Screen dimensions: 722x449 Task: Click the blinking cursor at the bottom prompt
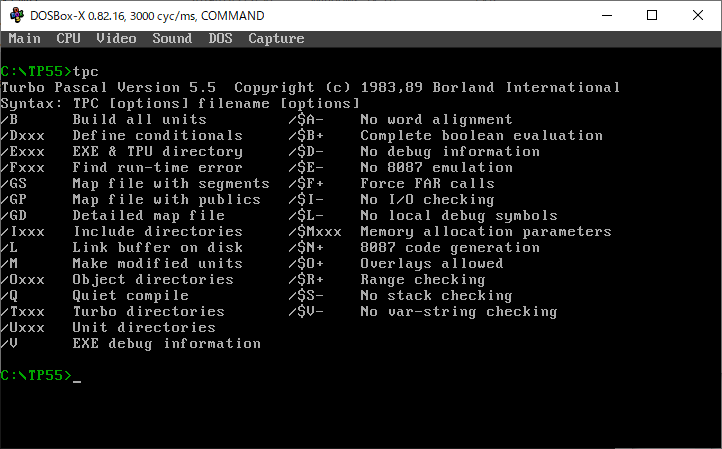click(77, 376)
